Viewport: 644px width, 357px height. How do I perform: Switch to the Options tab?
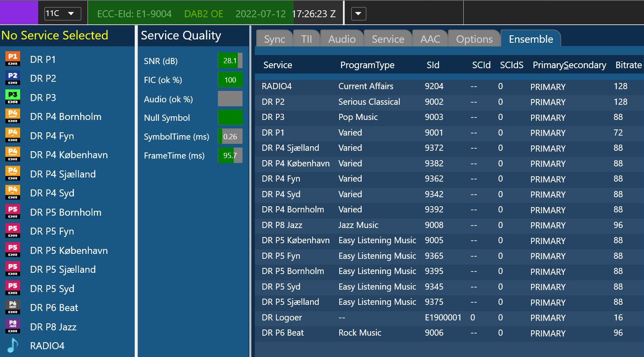(x=474, y=39)
